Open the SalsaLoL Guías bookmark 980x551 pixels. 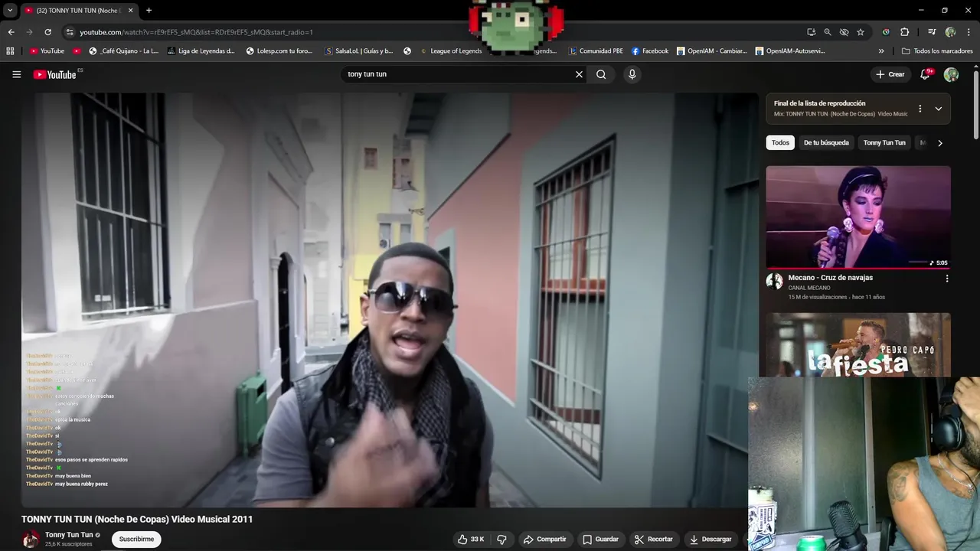(x=358, y=51)
